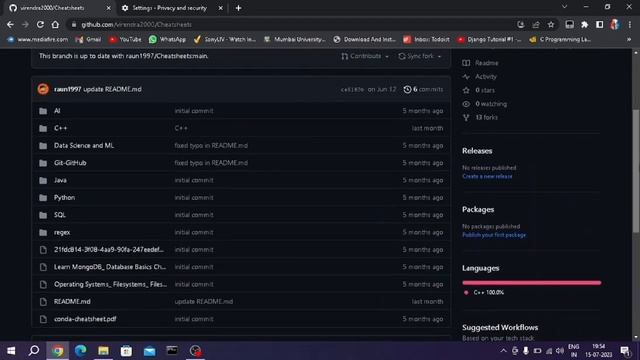This screenshot has width=640, height=360.
Task: Open 'update README.md' latest commit message
Action: pos(112,89)
